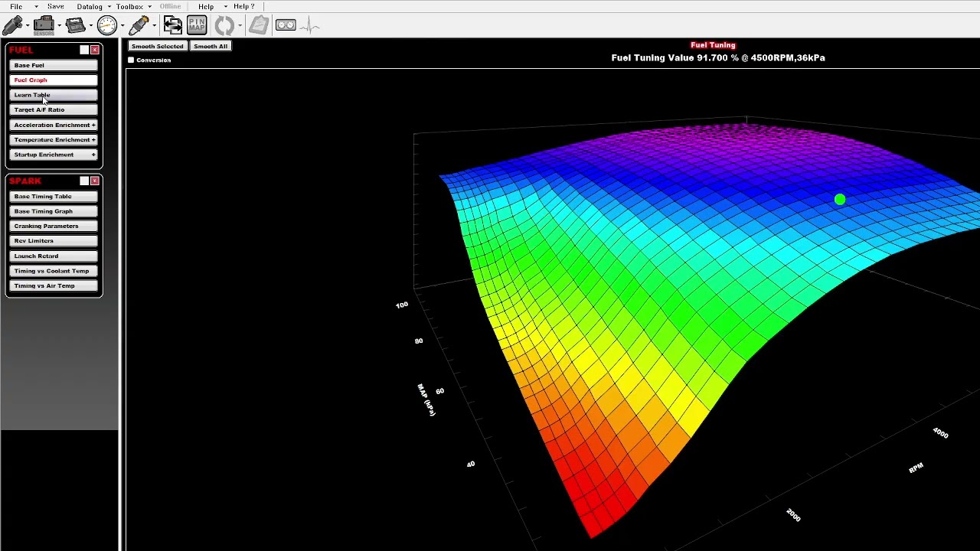Screen dimensions: 980x551
Task: Click the spark plug toolbar icon
Action: (139, 25)
